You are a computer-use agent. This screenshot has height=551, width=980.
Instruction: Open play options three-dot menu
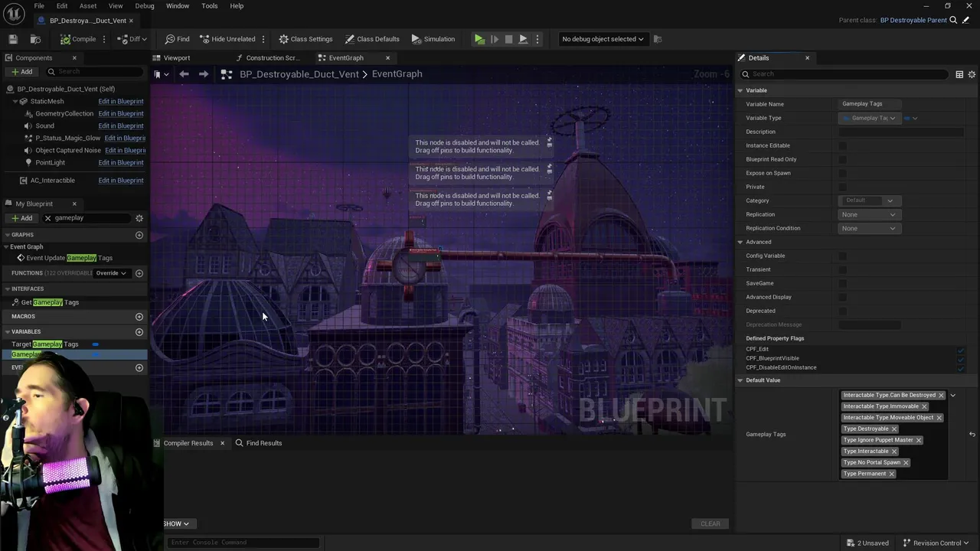(x=537, y=39)
